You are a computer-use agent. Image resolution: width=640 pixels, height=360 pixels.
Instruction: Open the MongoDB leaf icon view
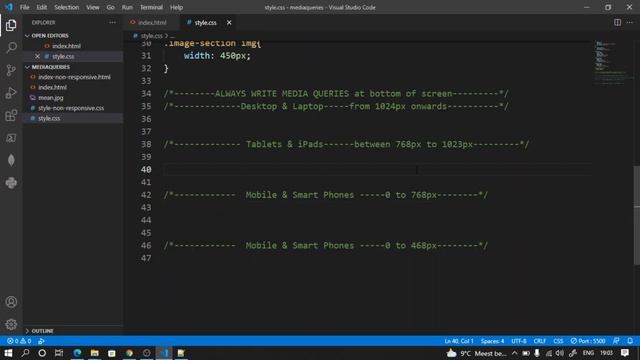pos(11,160)
